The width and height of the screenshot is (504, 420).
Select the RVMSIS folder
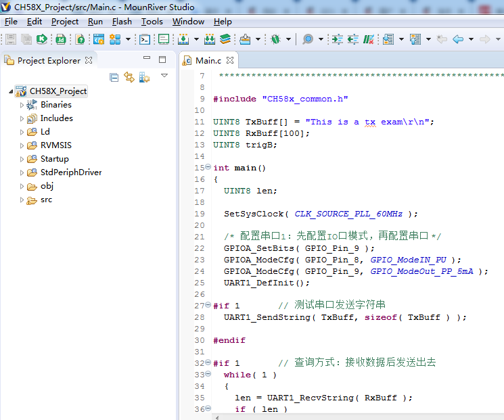point(55,145)
